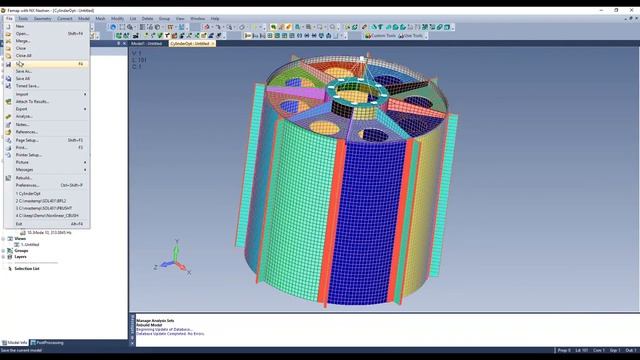Select Mode 10, 313.0845 Hz output set
Screen dimensions: 640x360
tap(49, 232)
